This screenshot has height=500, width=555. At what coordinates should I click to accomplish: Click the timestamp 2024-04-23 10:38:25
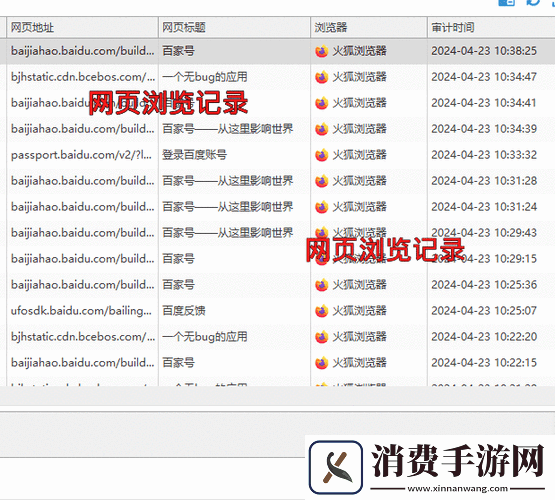[484, 51]
